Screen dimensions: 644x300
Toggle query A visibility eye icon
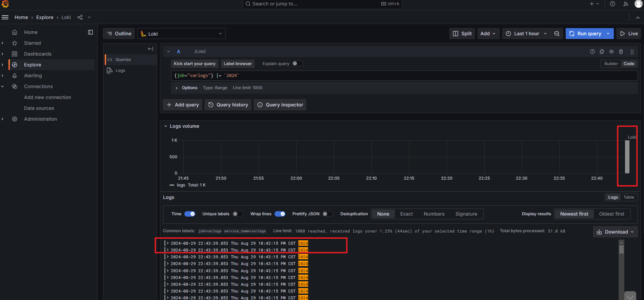coord(611,52)
